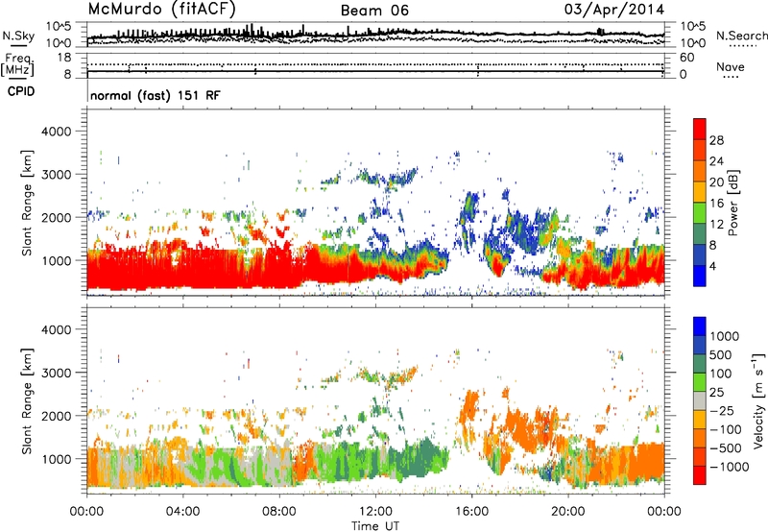Click 'normal (fast) 151 RF' text

(x=156, y=95)
